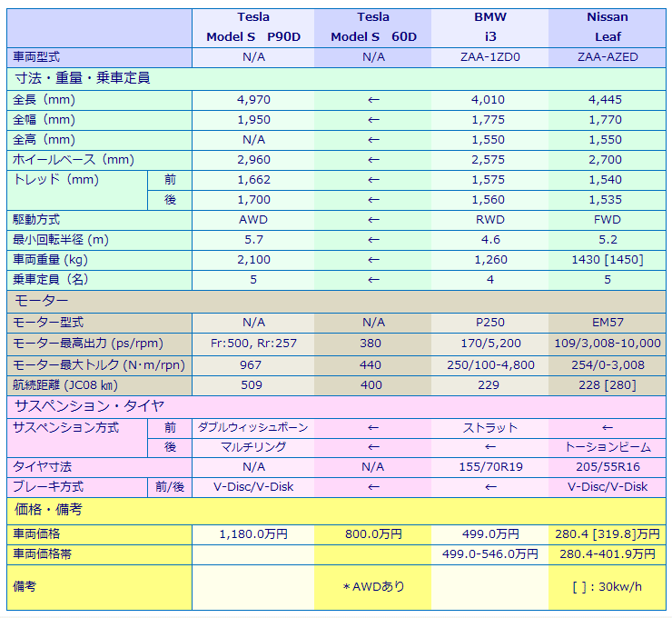Click the Nissan Leaf column header
This screenshot has height=618, width=672.
[608, 27]
